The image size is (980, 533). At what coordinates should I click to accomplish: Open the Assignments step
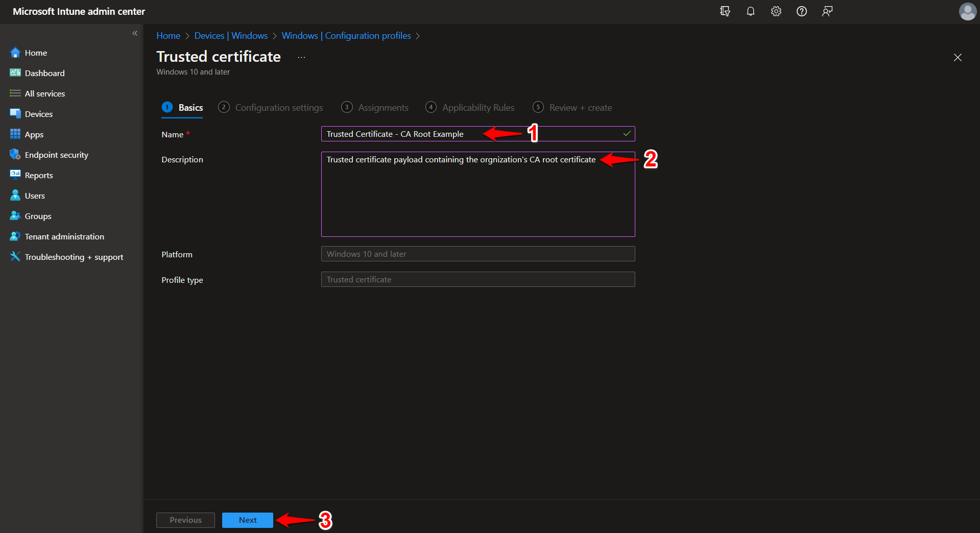pos(383,107)
